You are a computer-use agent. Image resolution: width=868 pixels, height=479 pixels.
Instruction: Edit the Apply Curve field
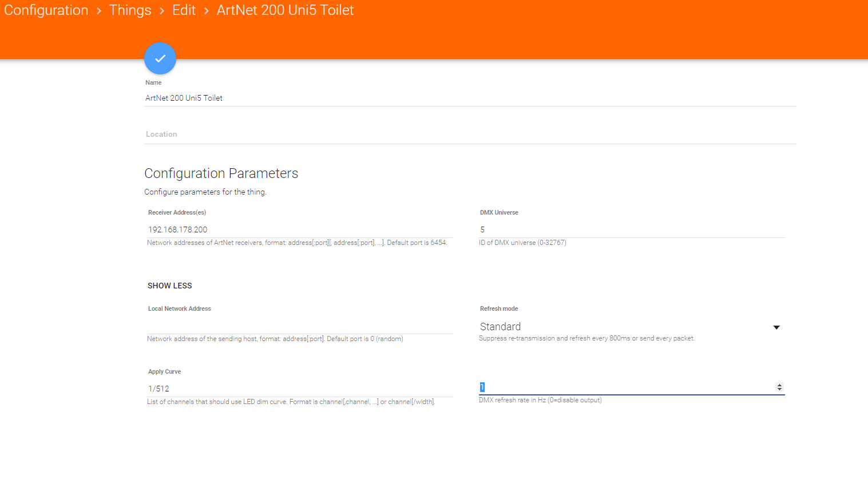pos(299,389)
